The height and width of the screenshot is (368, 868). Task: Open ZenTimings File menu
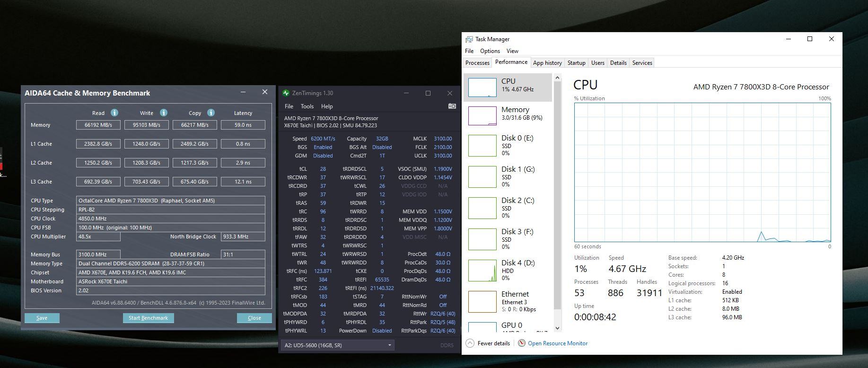pyautogui.click(x=289, y=106)
